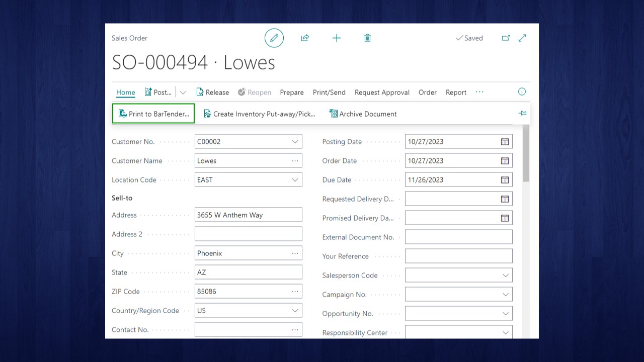The image size is (644, 362).
Task: Click the information circle icon
Action: 522,92
